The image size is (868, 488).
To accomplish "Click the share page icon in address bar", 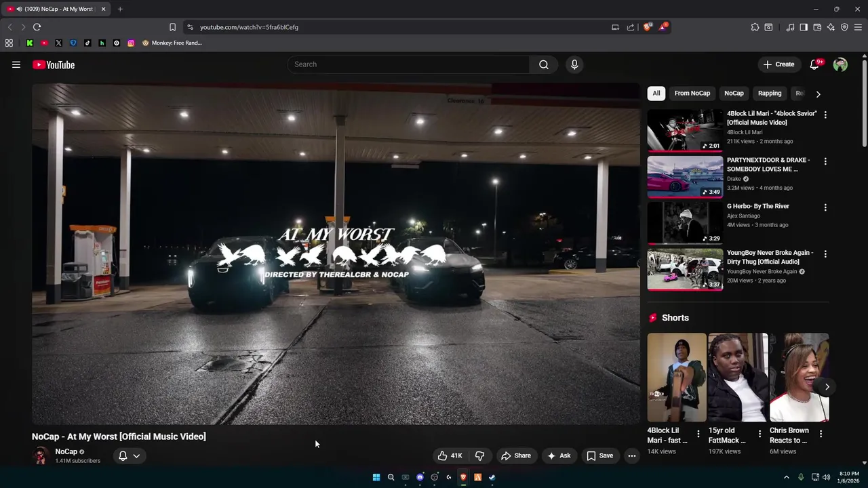I will (631, 27).
